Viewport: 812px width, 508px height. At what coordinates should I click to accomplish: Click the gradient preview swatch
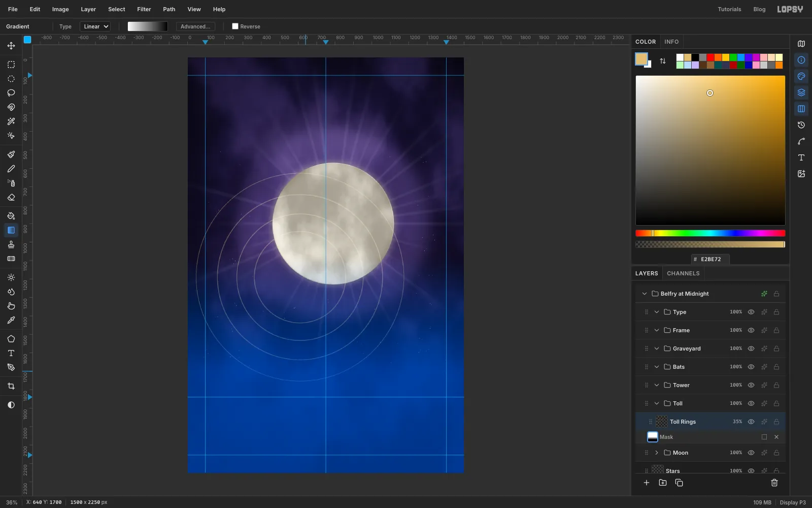point(148,26)
